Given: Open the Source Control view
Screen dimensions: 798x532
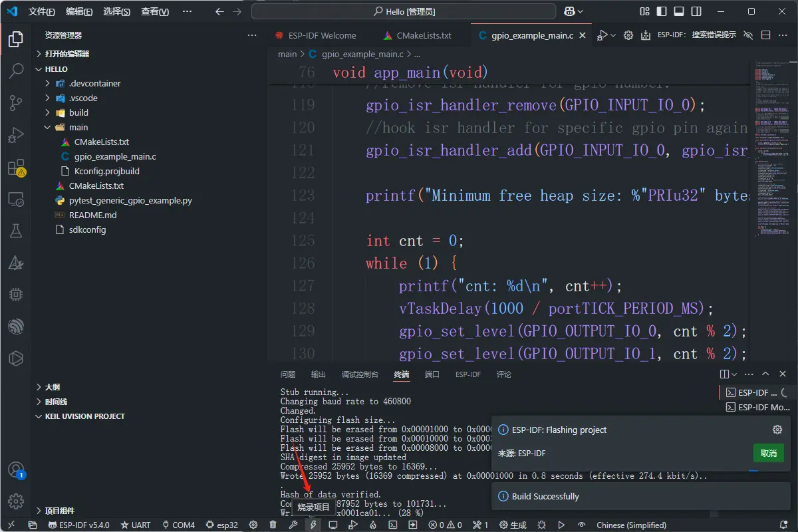Looking at the screenshot, I should click(x=16, y=103).
